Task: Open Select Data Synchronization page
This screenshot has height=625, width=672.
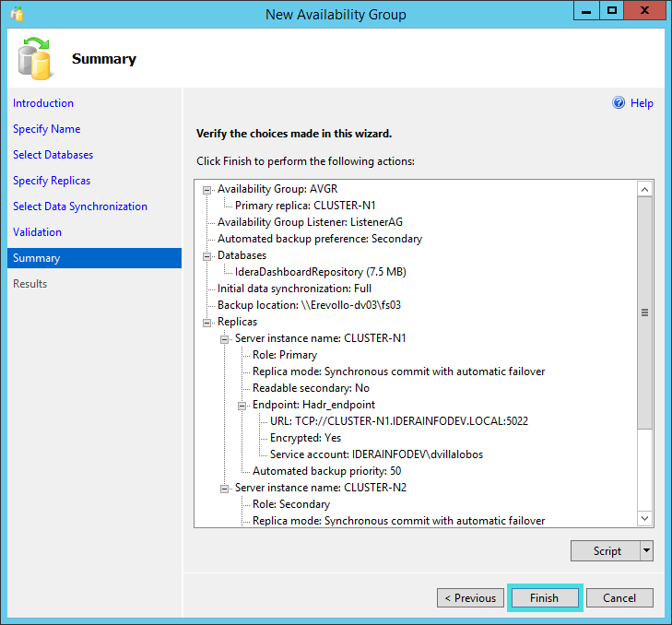Action: pyautogui.click(x=80, y=206)
